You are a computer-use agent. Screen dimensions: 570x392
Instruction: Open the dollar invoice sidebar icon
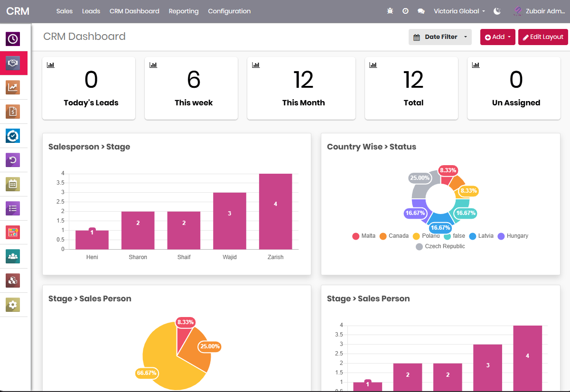(x=13, y=112)
